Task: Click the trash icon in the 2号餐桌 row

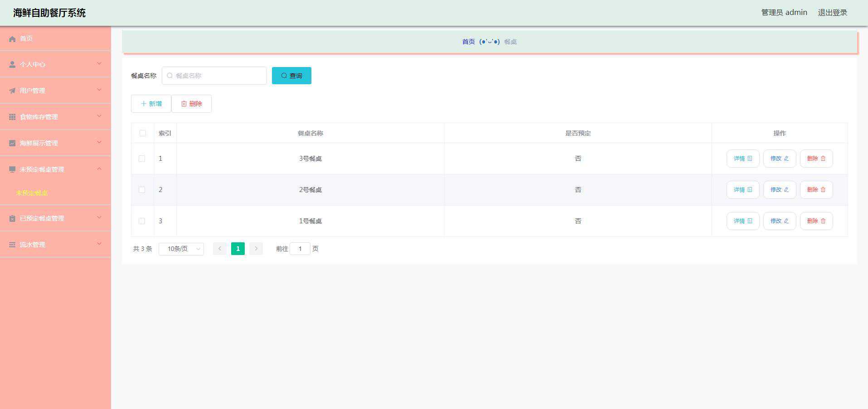Action: (x=823, y=190)
